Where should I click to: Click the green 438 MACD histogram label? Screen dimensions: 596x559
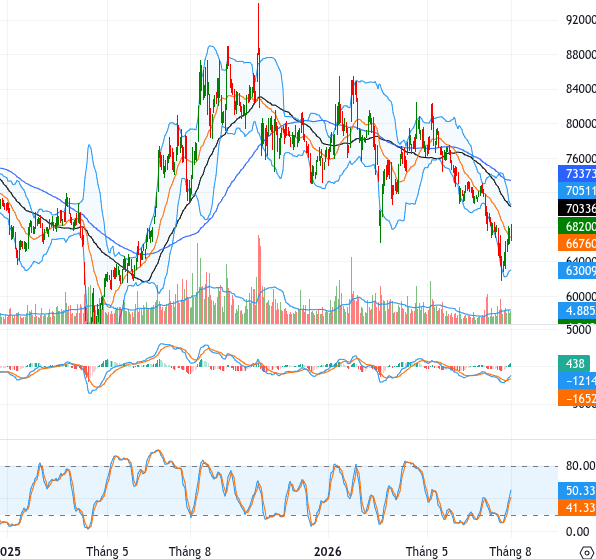[574, 363]
